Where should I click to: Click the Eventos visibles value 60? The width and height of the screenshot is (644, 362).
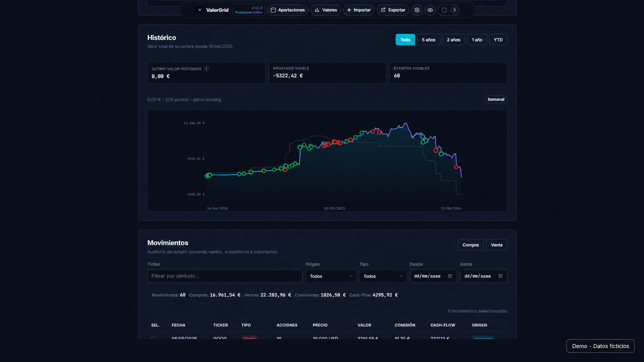[397, 76]
